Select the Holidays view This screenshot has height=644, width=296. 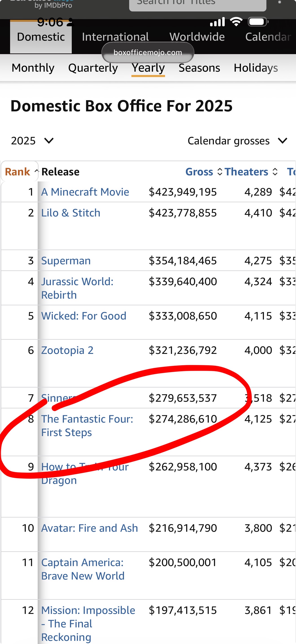point(256,68)
